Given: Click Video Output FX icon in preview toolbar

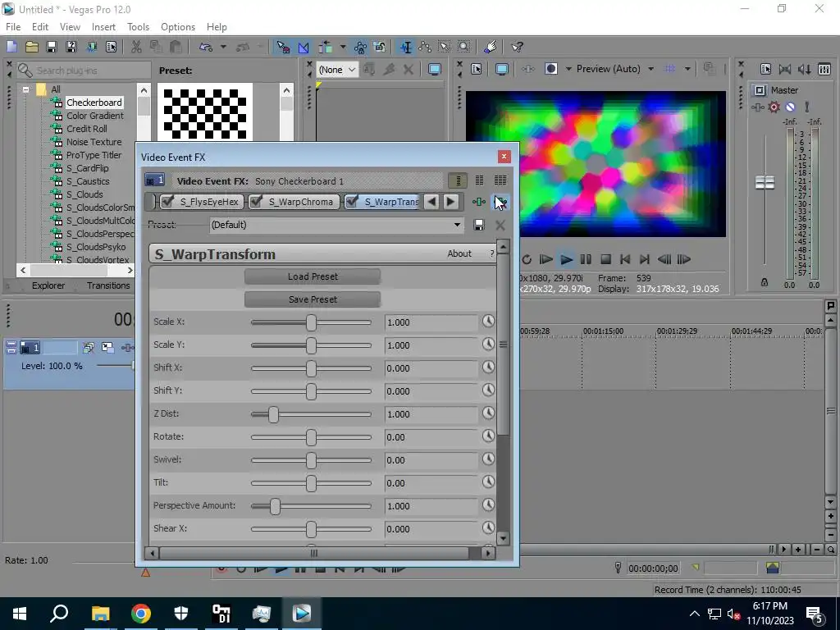Looking at the screenshot, I should click(x=527, y=69).
